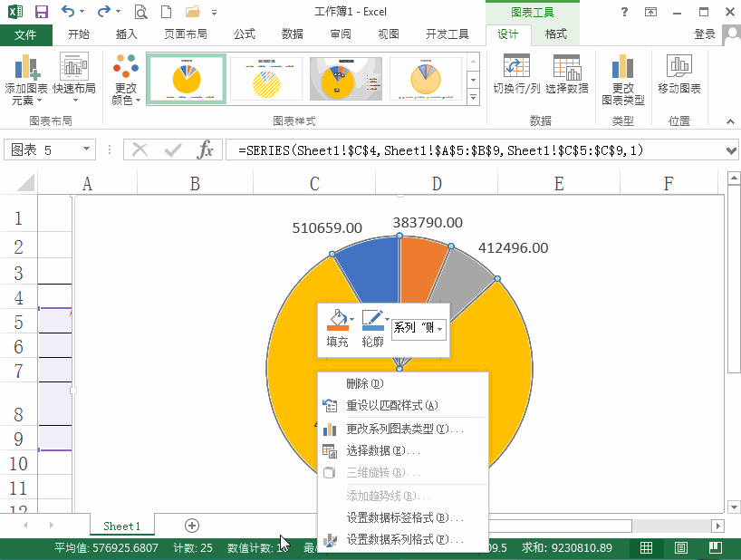741x560 pixels.
Task: Click the blue pie slice
Action: pyautogui.click(x=373, y=269)
